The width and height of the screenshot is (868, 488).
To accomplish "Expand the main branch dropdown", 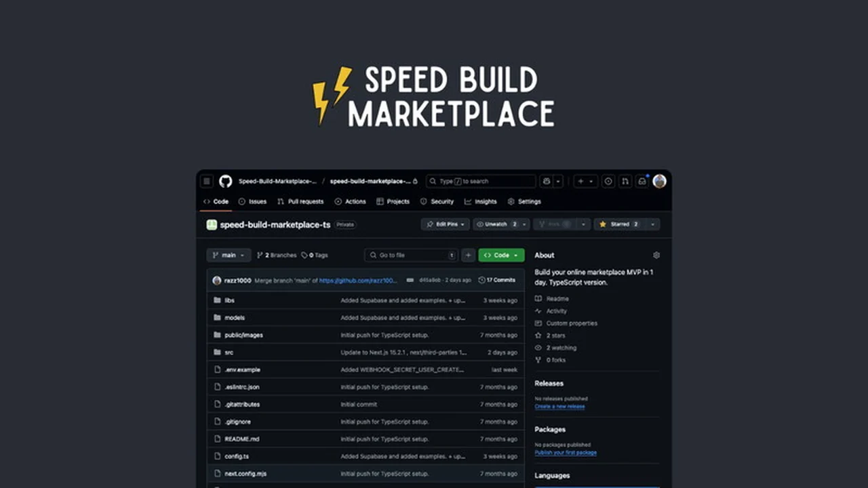I will [229, 255].
